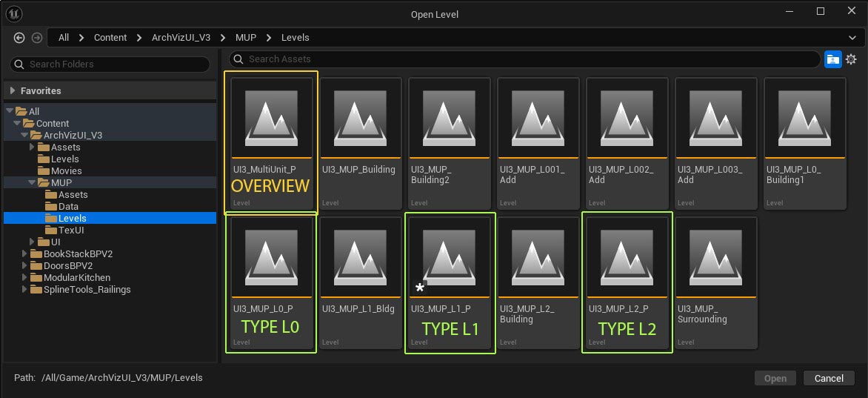The image size is (868, 398).
Task: Collapse the All tree node arrow
Action: [x=10, y=111]
